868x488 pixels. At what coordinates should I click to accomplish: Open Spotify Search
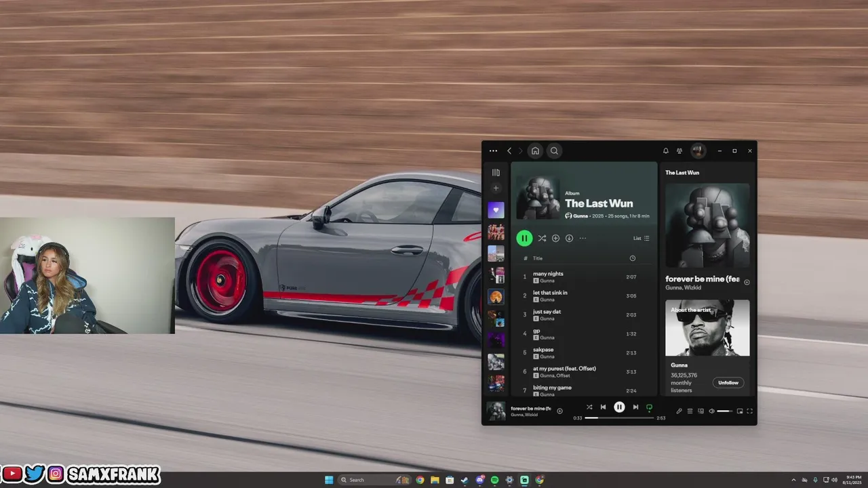click(x=554, y=151)
